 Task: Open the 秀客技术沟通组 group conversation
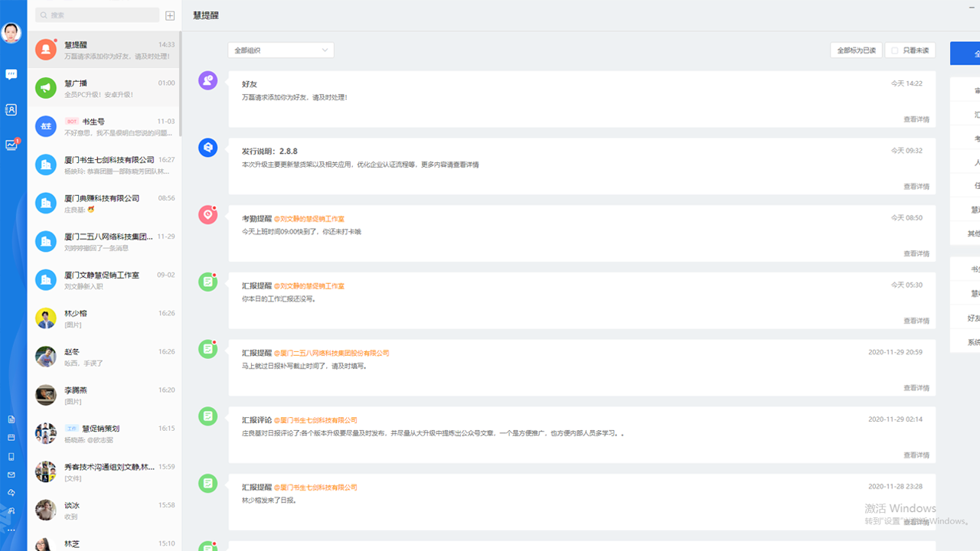click(x=105, y=471)
